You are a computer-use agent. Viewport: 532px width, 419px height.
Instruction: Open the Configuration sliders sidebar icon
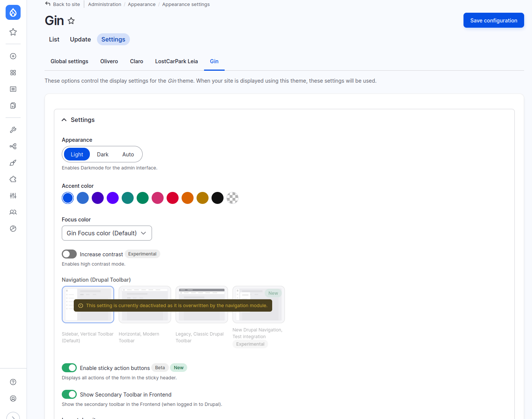(x=13, y=196)
